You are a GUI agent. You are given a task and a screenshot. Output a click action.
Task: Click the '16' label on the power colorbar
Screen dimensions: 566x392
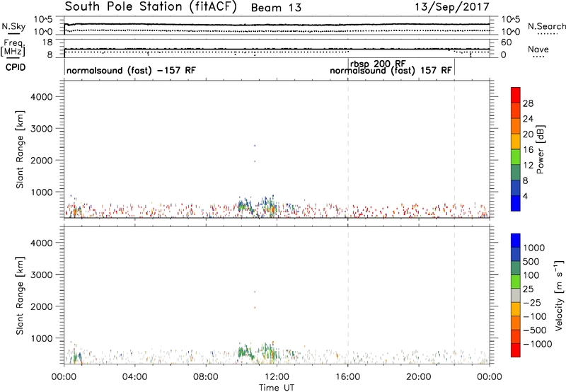[528, 150]
